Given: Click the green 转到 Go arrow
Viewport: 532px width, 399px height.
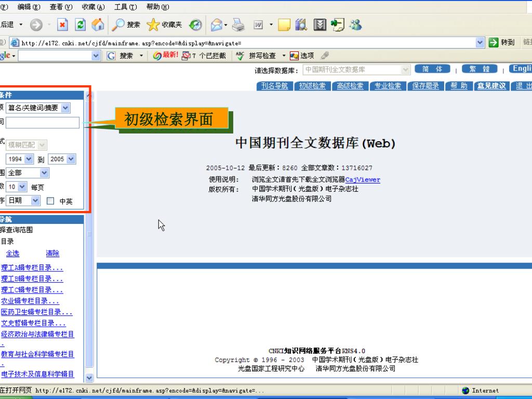Looking at the screenshot, I should (494, 43).
